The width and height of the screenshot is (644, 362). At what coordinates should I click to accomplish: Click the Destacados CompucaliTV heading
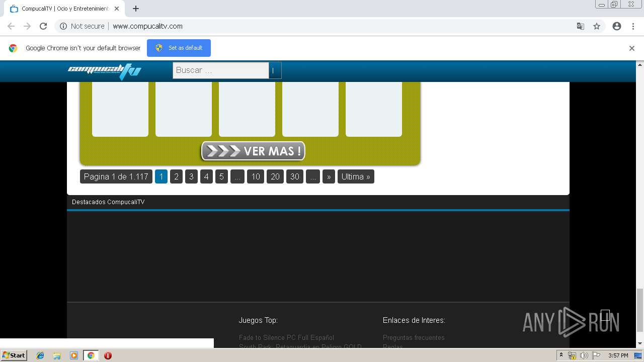(x=108, y=202)
